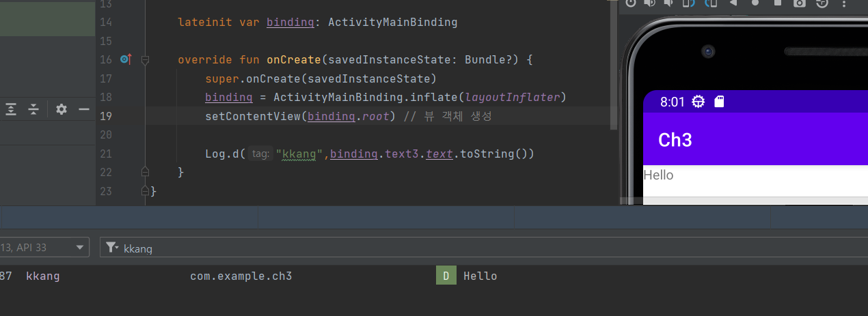
Task: Click '"kkang"' string literal on line 21
Action: pyautogui.click(x=300, y=154)
